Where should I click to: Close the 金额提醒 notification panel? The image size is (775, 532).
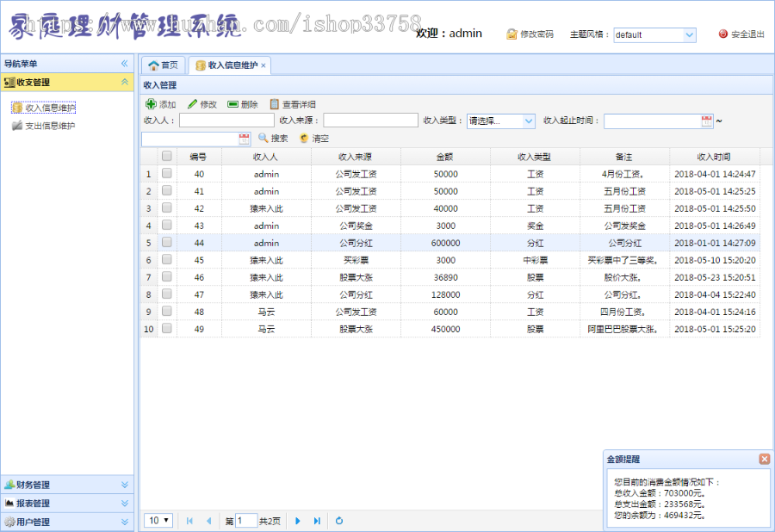[x=765, y=459]
